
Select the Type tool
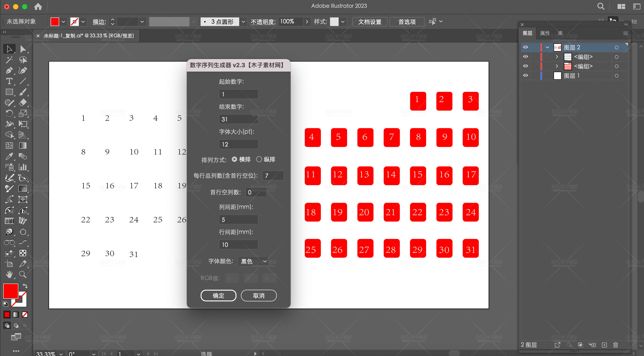[x=9, y=81]
